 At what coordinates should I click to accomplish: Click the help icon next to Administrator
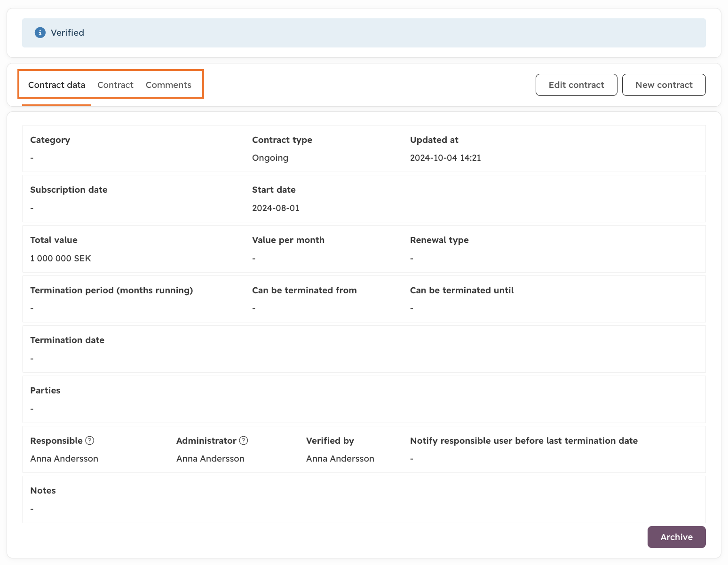244,440
